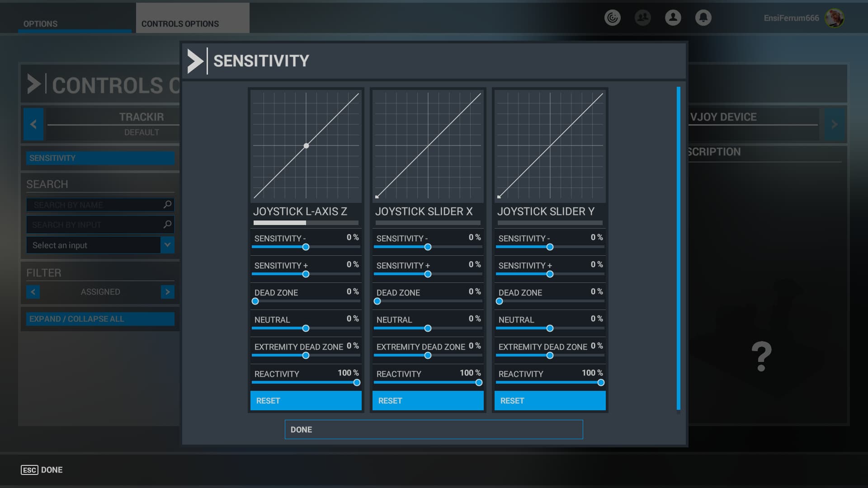Reset the Joystick Slider Y settings
This screenshot has height=488, width=868.
click(x=550, y=401)
